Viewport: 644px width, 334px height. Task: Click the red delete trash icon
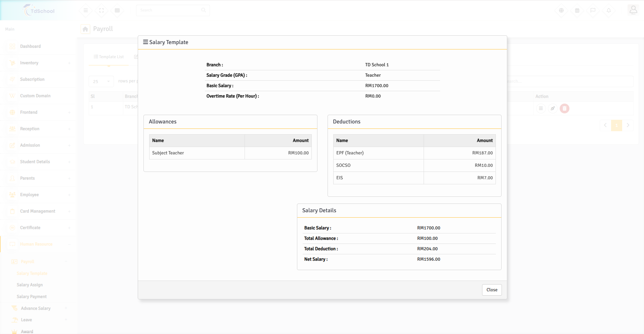point(564,108)
